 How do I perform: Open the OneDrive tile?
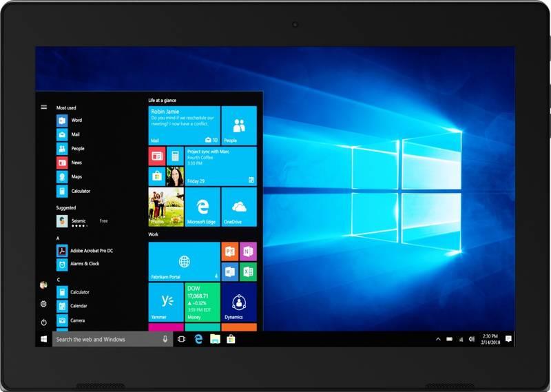pyautogui.click(x=239, y=207)
